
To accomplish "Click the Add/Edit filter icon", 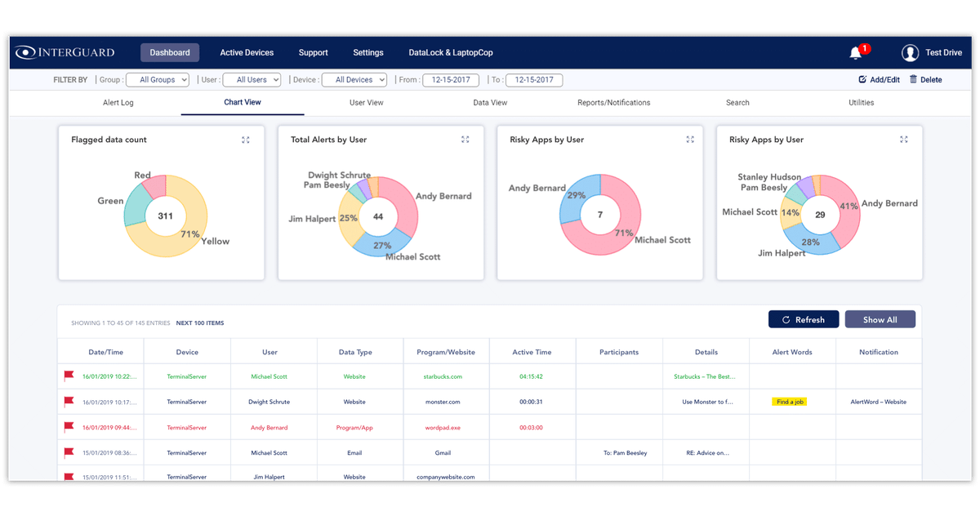I will click(862, 80).
